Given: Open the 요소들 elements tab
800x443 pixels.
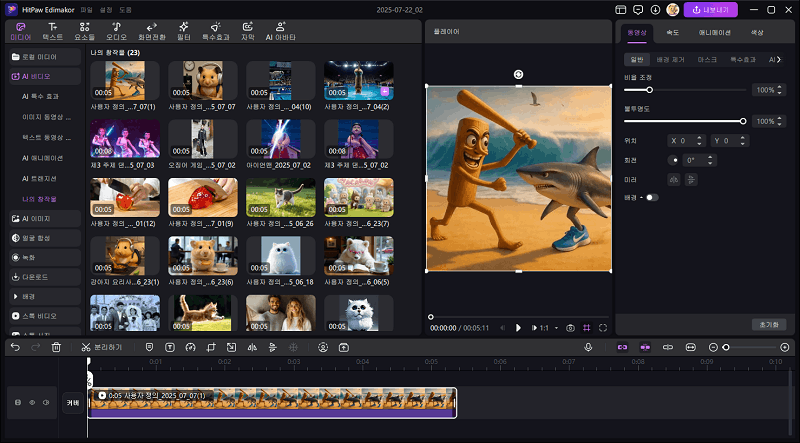Looking at the screenshot, I should point(85,31).
